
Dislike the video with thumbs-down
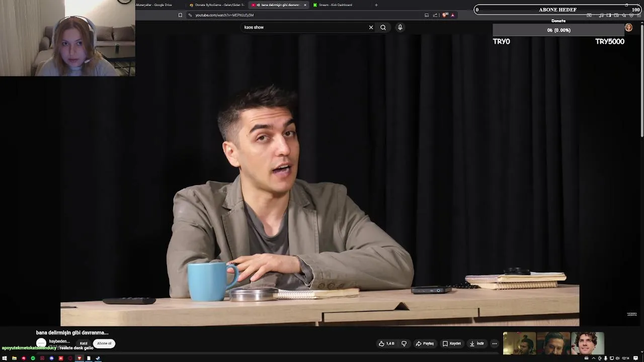point(404,343)
